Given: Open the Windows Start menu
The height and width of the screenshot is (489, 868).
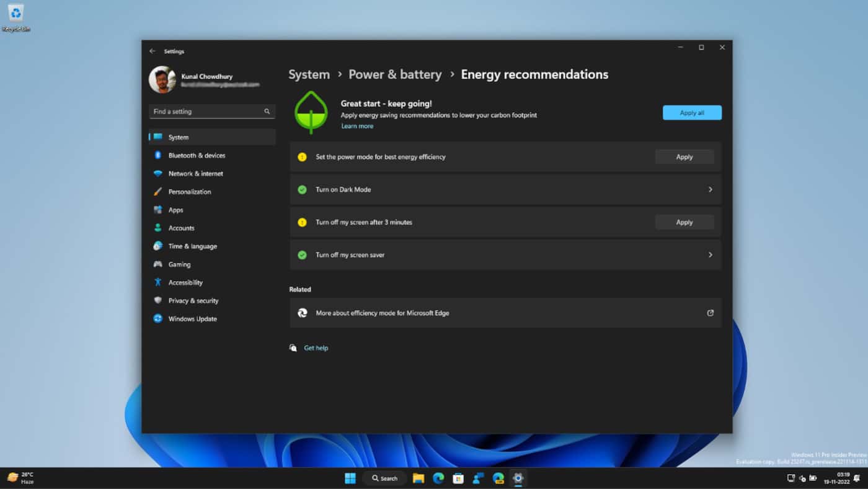Looking at the screenshot, I should [x=350, y=478].
